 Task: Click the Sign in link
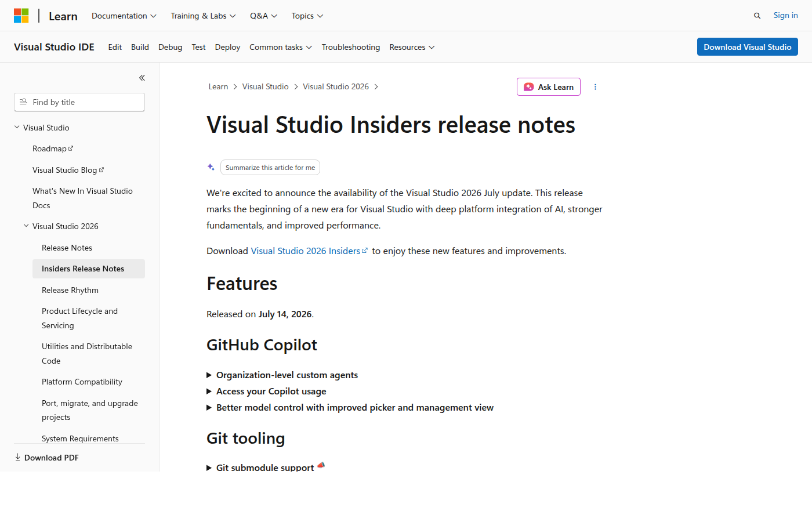785,16
